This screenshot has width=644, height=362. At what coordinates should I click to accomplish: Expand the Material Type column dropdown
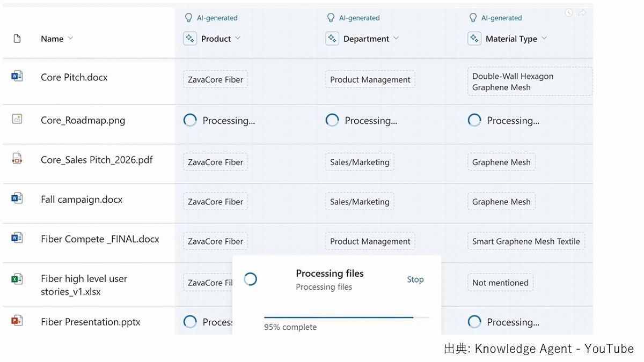[544, 39]
